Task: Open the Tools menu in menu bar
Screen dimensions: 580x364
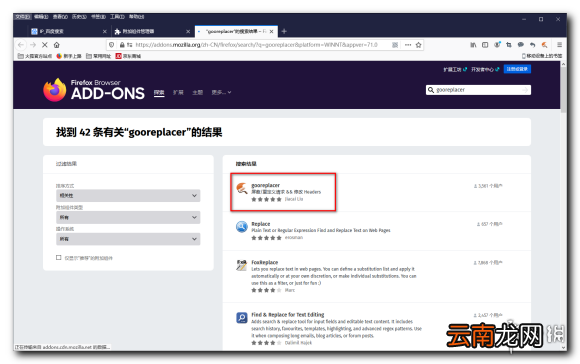Action: 117,17
